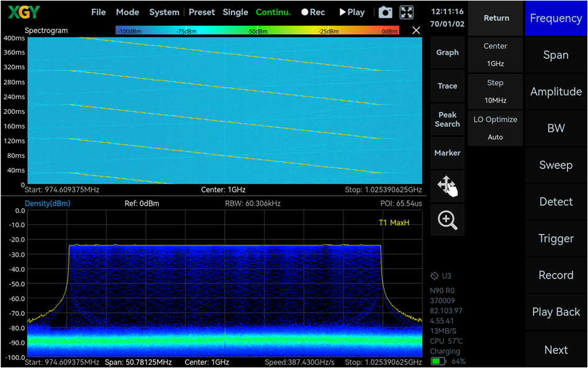Screen dimensions: 588x368
Task: Click the Return button
Action: [x=495, y=18]
